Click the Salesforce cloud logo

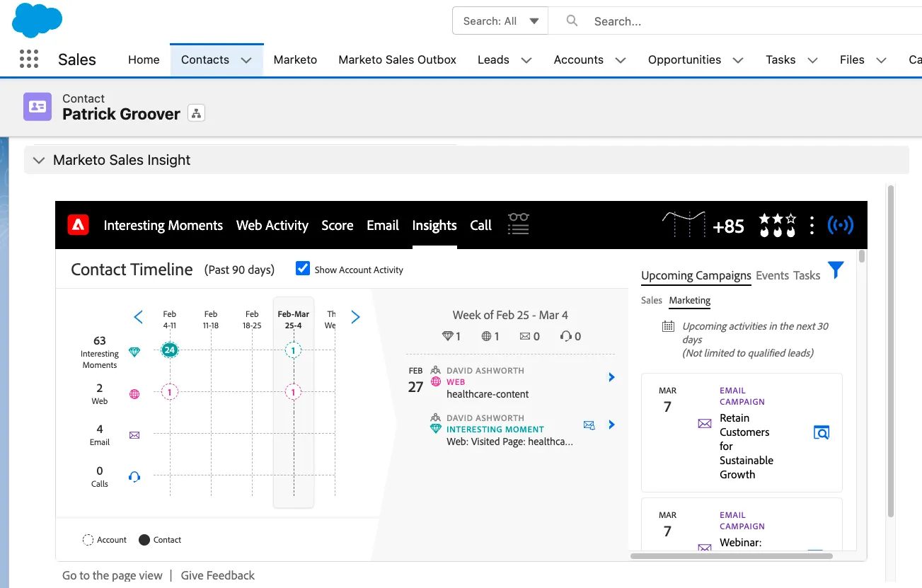tap(37, 20)
